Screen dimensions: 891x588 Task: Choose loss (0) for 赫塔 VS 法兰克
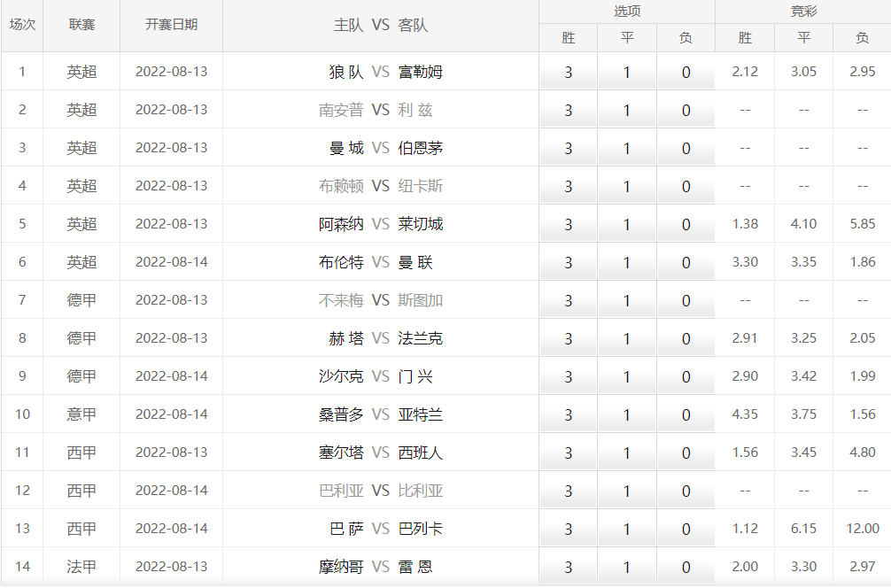click(686, 338)
